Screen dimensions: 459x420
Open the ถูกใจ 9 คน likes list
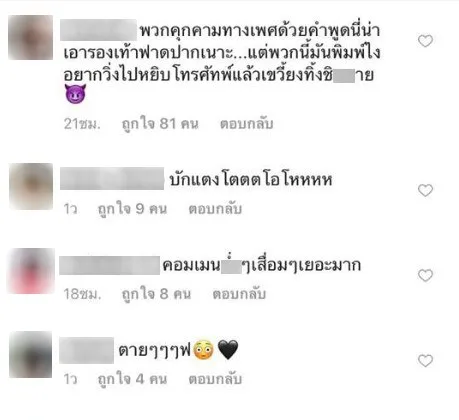point(132,209)
